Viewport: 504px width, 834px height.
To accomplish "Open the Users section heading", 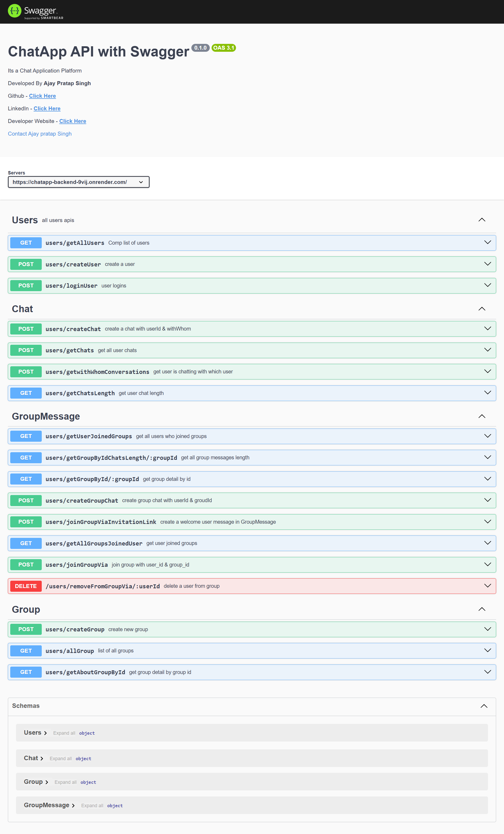I will click(x=25, y=220).
